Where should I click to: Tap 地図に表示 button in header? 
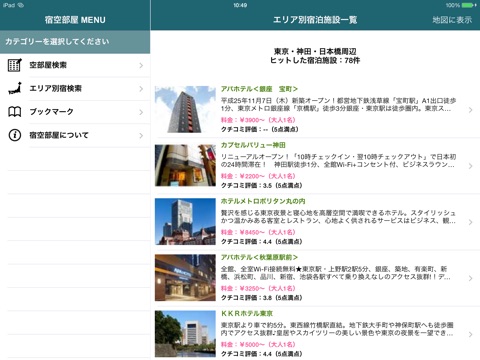[452, 20]
